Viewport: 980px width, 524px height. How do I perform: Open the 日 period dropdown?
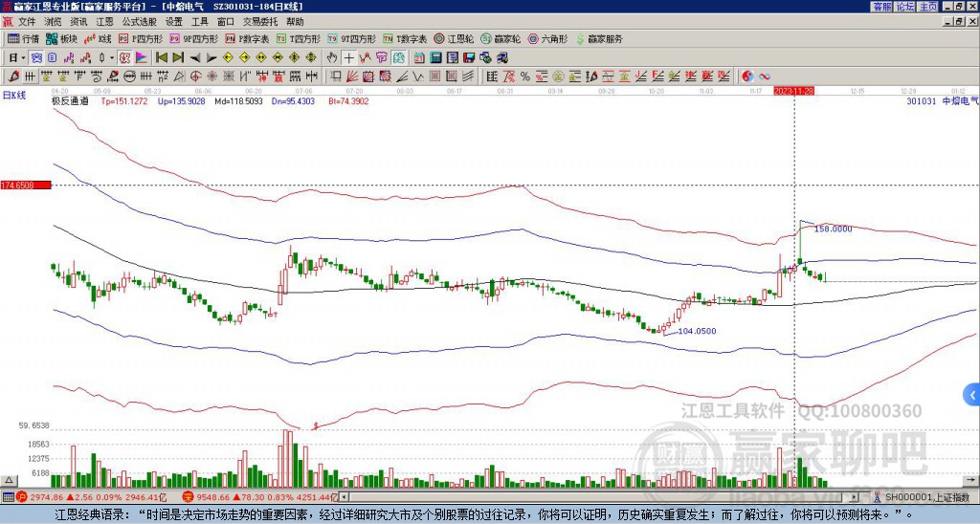[17, 58]
